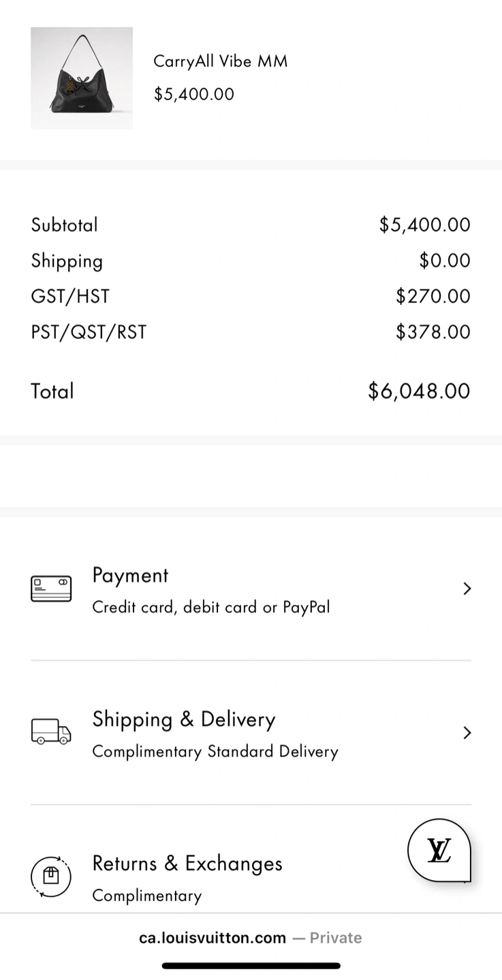Select "Credit card, debit card or PayPal" text
The width and height of the screenshot is (502, 980).
[x=211, y=607]
